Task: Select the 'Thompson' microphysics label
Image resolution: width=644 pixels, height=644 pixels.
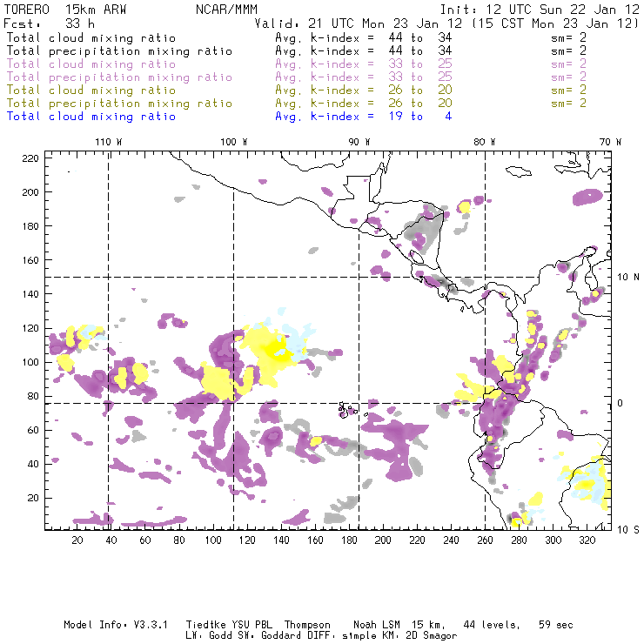Action: 307,625
